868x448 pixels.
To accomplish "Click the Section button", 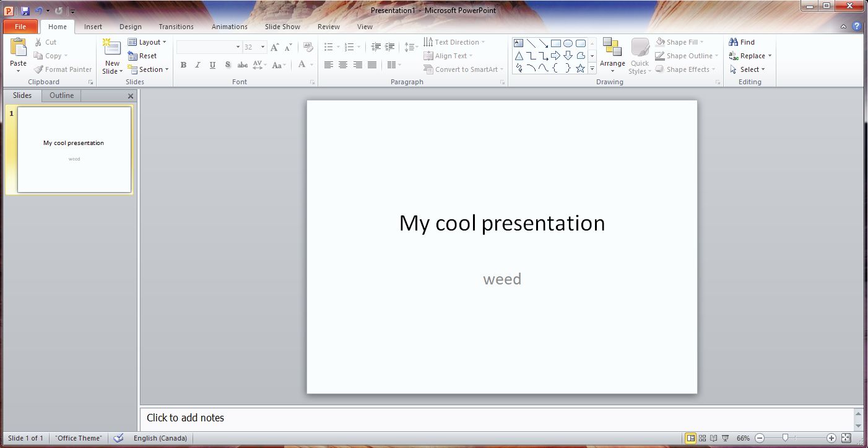I will pyautogui.click(x=148, y=69).
